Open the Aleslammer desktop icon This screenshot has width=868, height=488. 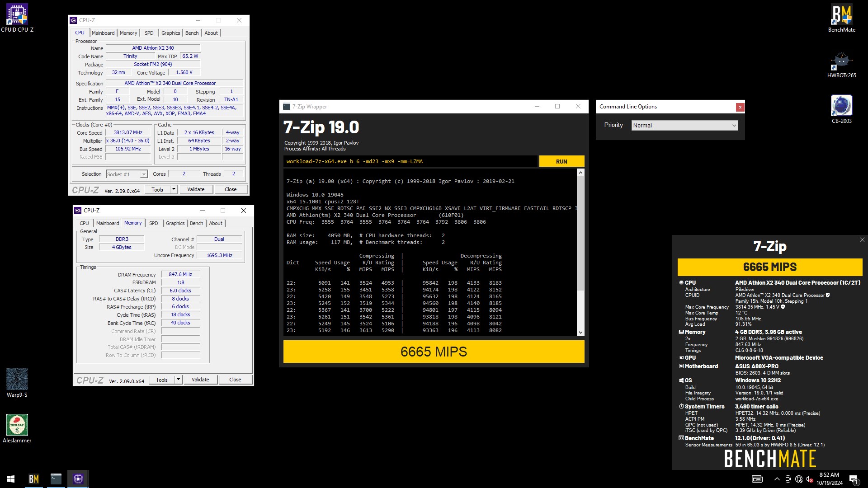(17, 428)
